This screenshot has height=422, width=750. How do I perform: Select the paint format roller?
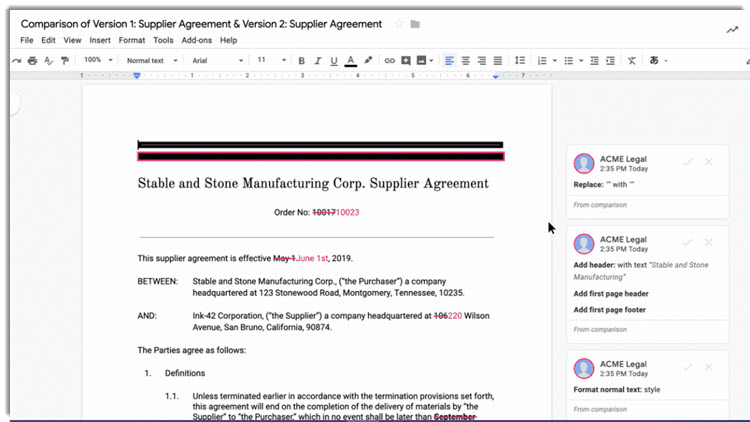(x=65, y=61)
